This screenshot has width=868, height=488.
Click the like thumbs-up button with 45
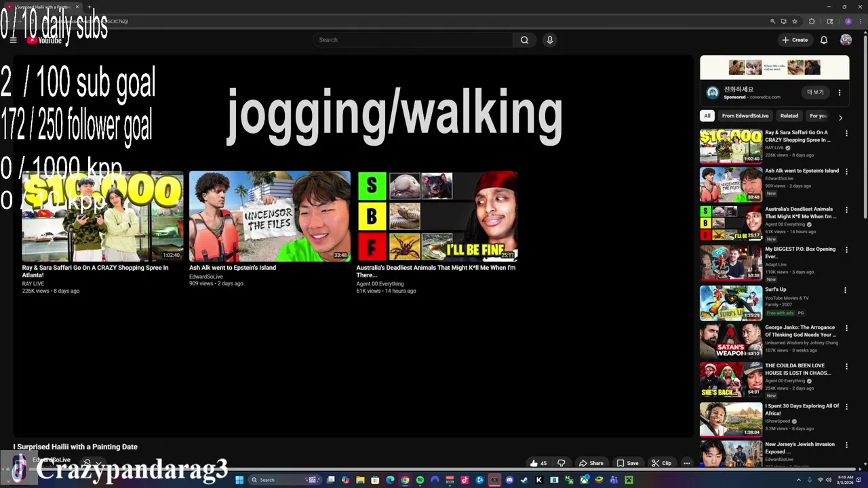pyautogui.click(x=538, y=463)
